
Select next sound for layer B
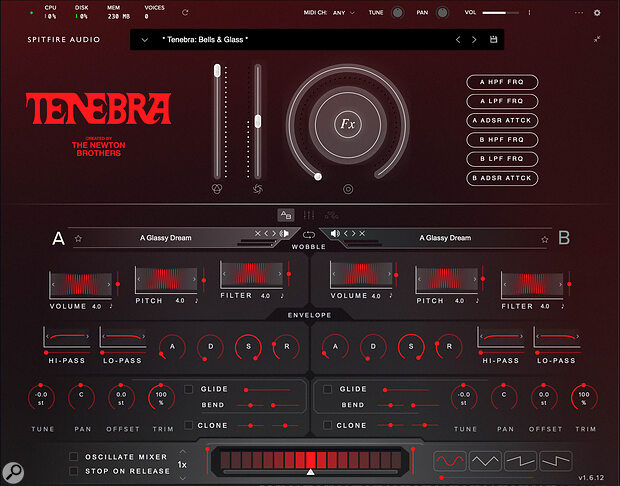353,233
